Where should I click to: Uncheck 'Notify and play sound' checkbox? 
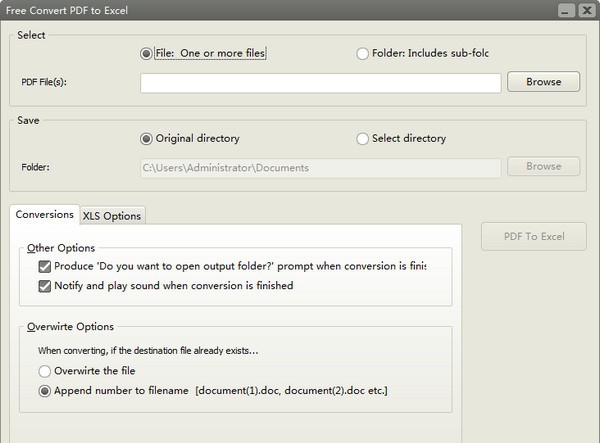pos(45,286)
